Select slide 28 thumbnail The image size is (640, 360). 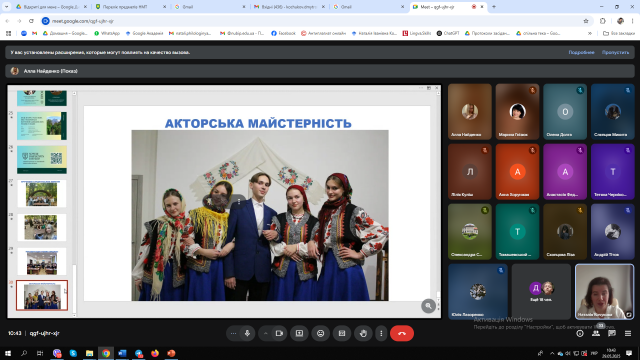tap(42, 227)
